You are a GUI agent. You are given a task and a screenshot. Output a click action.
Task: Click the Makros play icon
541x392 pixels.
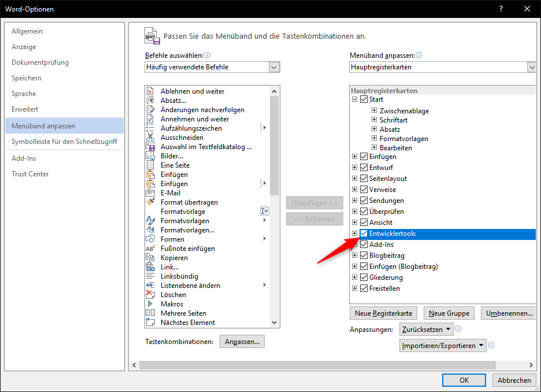pyautogui.click(x=150, y=304)
